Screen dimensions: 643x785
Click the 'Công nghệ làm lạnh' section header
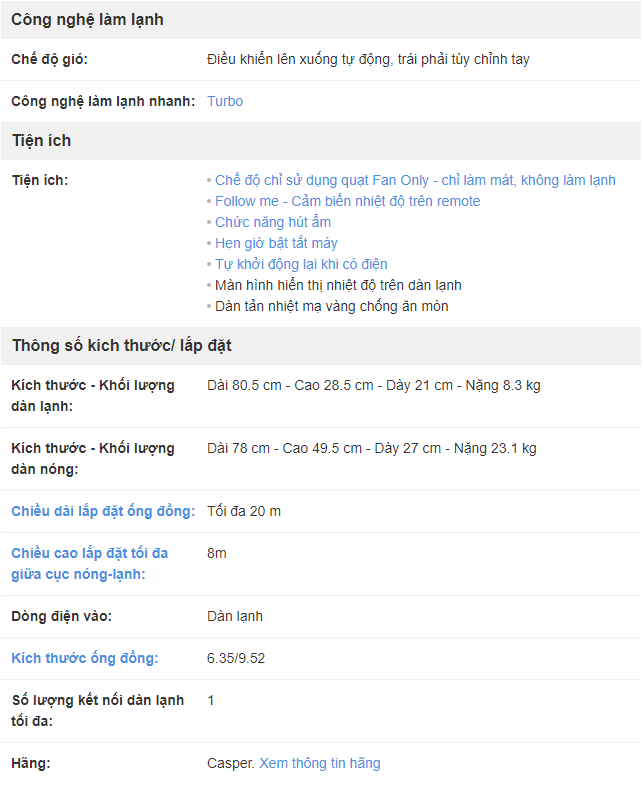pyautogui.click(x=88, y=20)
